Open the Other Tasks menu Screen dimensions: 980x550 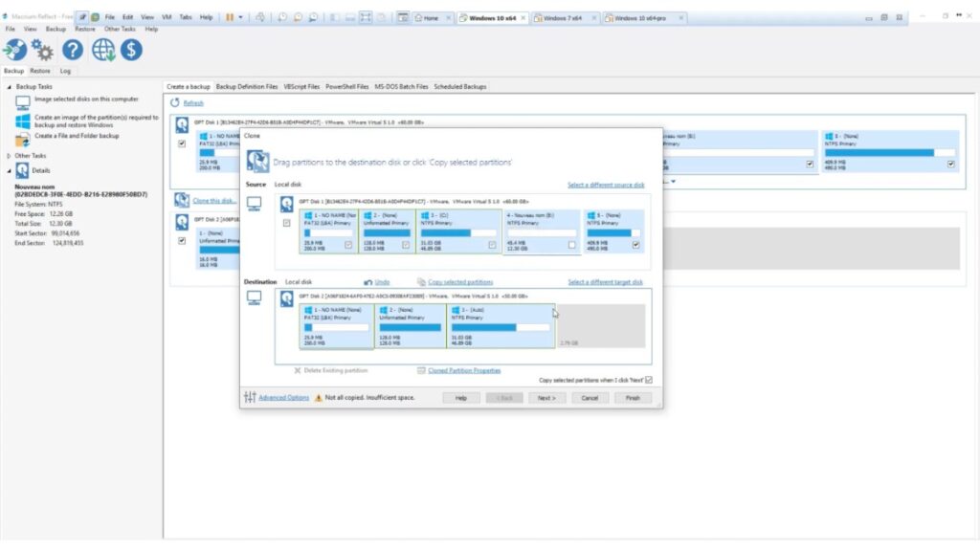point(120,29)
